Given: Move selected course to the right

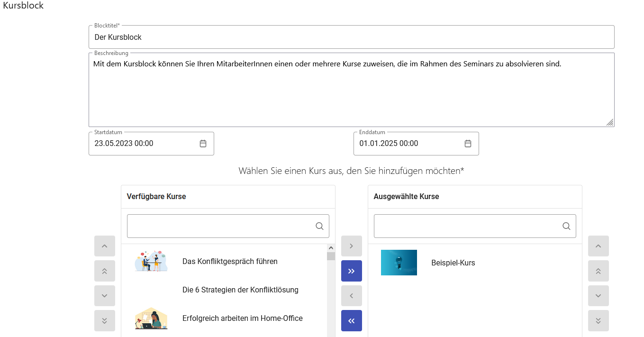Looking at the screenshot, I should coord(351,246).
